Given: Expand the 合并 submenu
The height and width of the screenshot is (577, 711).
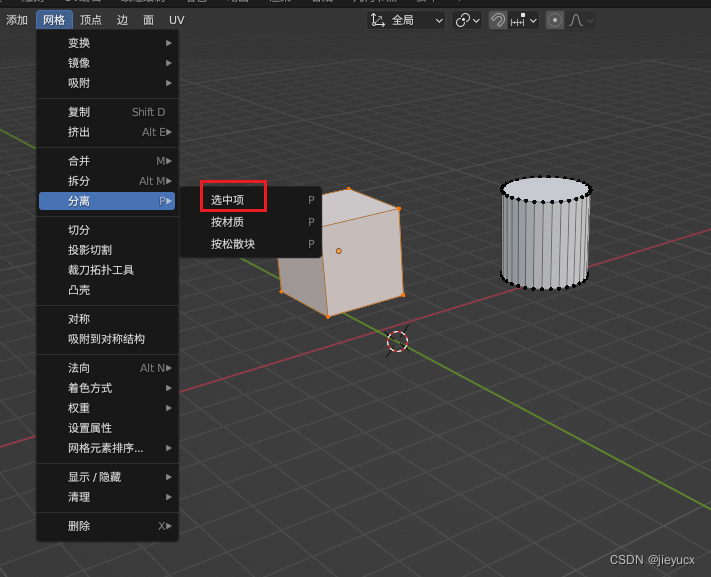Looking at the screenshot, I should click(107, 161).
